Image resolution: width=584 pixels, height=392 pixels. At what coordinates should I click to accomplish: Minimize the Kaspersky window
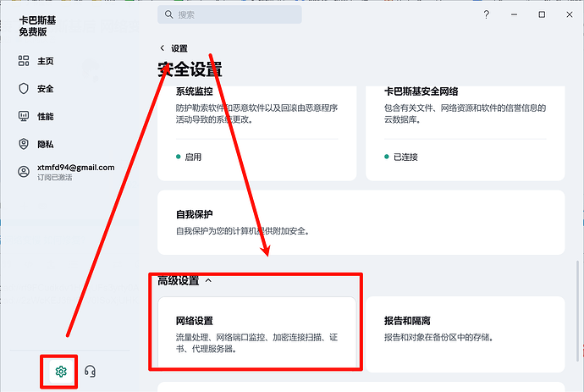coord(514,14)
